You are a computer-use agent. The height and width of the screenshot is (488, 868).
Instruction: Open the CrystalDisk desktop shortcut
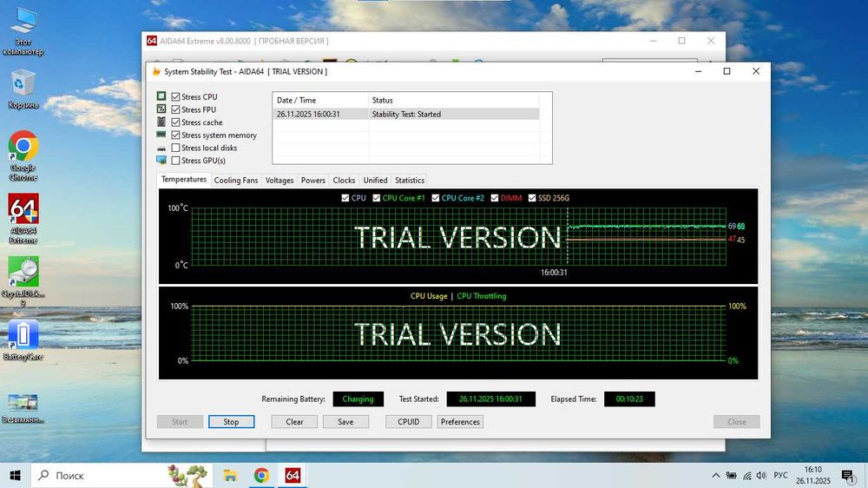(x=23, y=281)
